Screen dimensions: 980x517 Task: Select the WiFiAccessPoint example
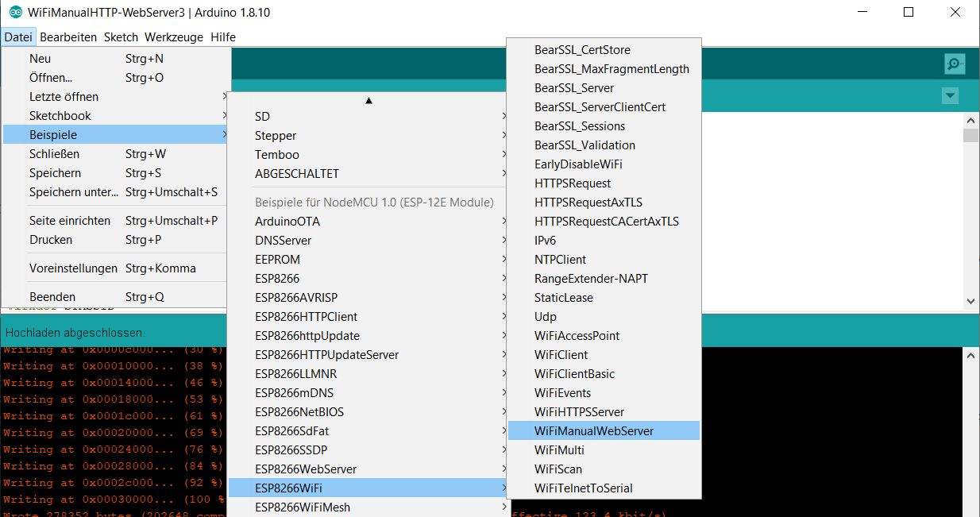tap(577, 335)
